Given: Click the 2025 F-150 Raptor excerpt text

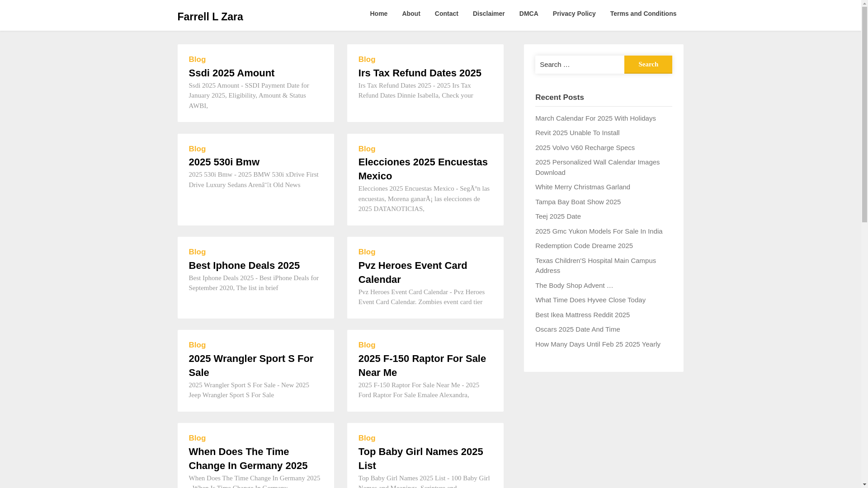Looking at the screenshot, I should [x=419, y=390].
